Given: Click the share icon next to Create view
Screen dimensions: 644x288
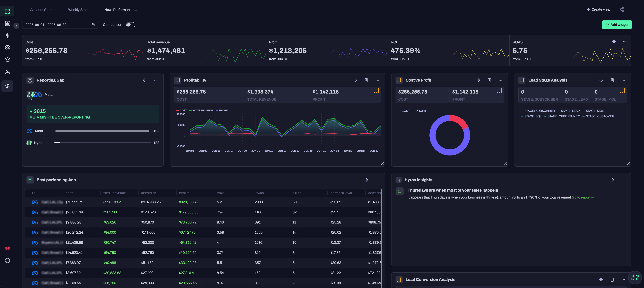Looking at the screenshot, I should (x=621, y=9).
